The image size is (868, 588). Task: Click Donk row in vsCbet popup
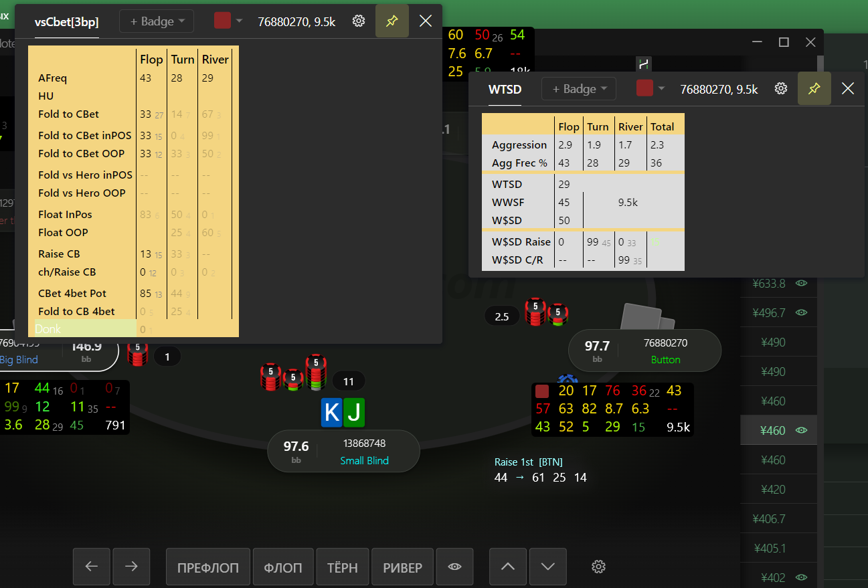(86, 329)
